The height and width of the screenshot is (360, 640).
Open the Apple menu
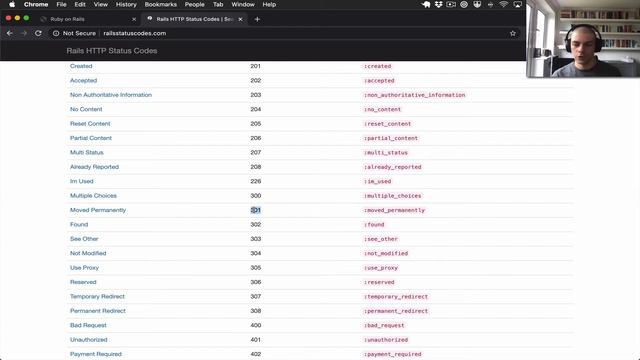(x=12, y=4)
